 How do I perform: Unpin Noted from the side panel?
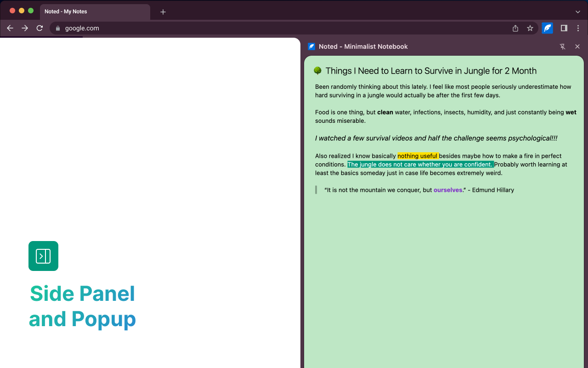point(563,46)
